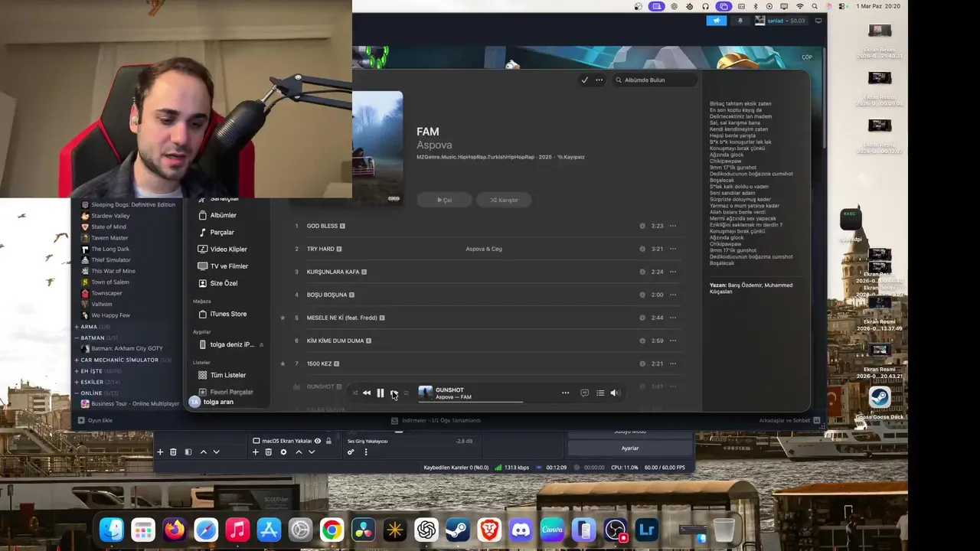Image resolution: width=980 pixels, height=551 pixels.
Task: Click the Karıştır shuffle button
Action: tap(504, 200)
